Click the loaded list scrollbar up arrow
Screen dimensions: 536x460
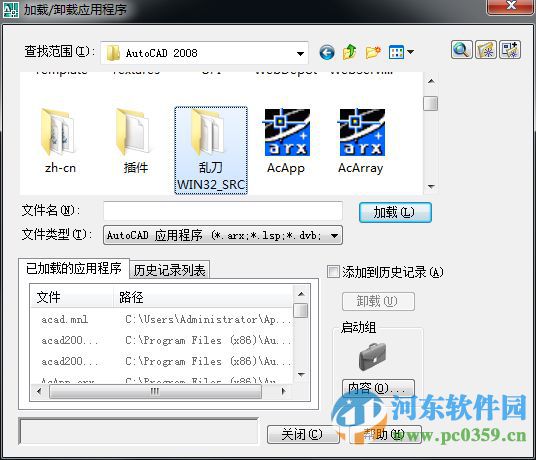(x=301, y=294)
